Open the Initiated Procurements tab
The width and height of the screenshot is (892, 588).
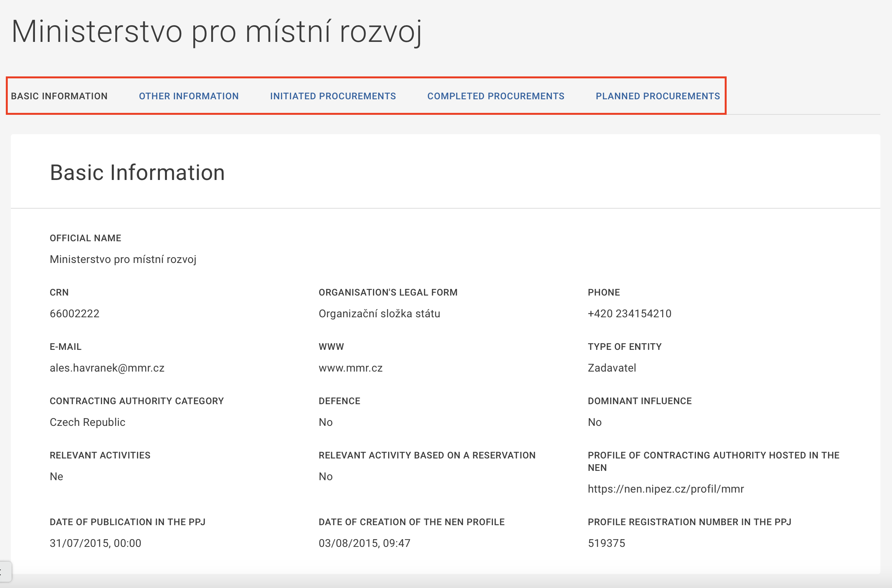(333, 96)
